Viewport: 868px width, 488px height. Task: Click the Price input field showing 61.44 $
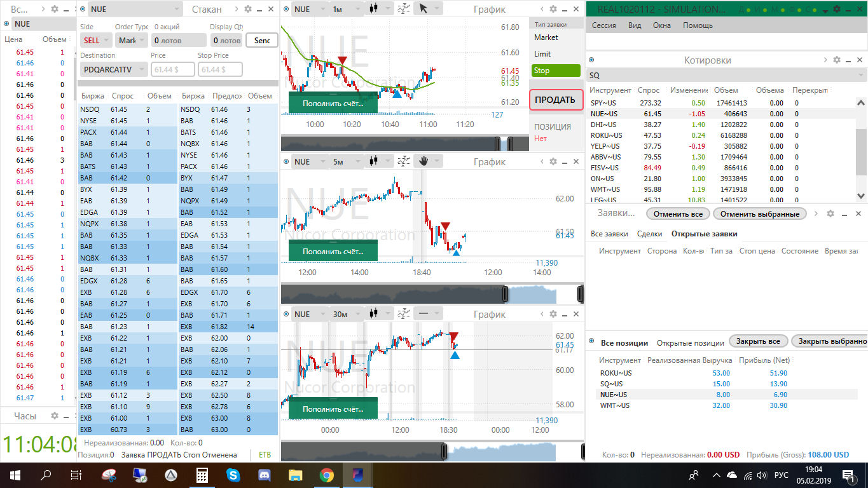click(x=173, y=69)
